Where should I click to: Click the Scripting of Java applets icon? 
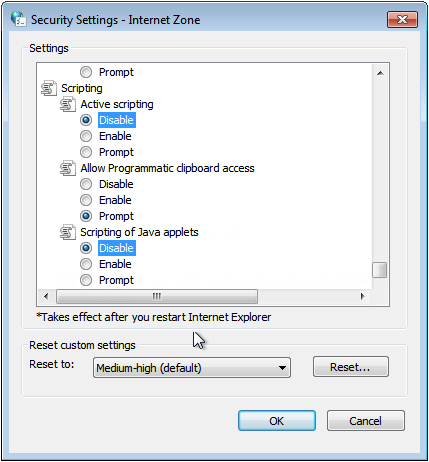[x=68, y=232]
